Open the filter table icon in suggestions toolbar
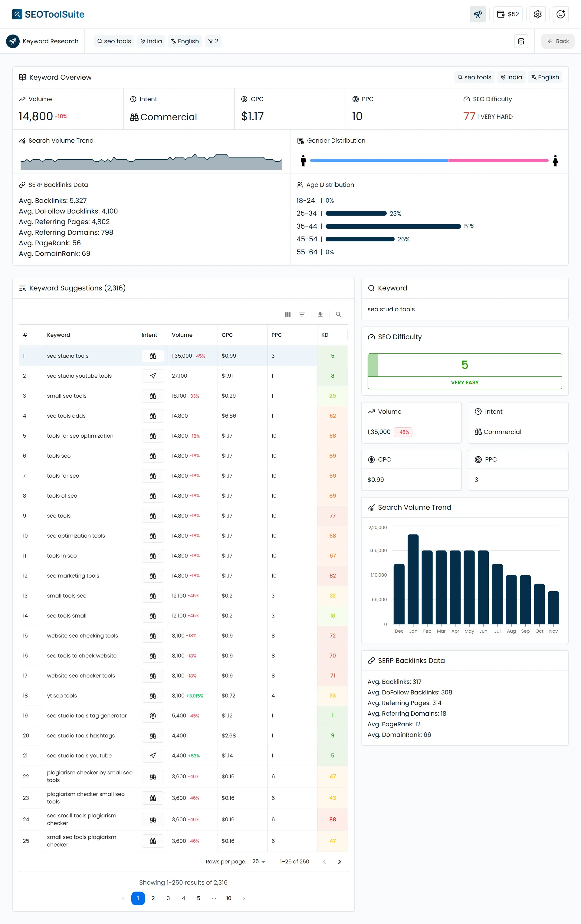This screenshot has width=581, height=924. 302,314
